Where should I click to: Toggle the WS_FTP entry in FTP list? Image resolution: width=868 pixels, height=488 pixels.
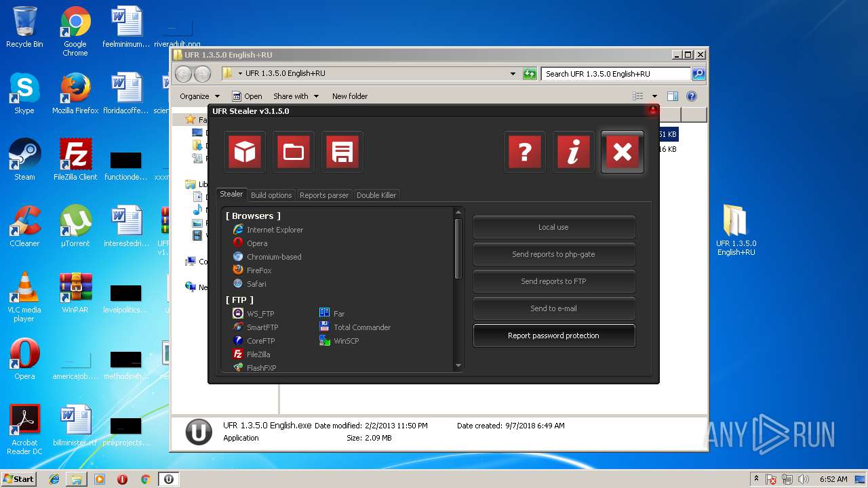[x=254, y=314]
